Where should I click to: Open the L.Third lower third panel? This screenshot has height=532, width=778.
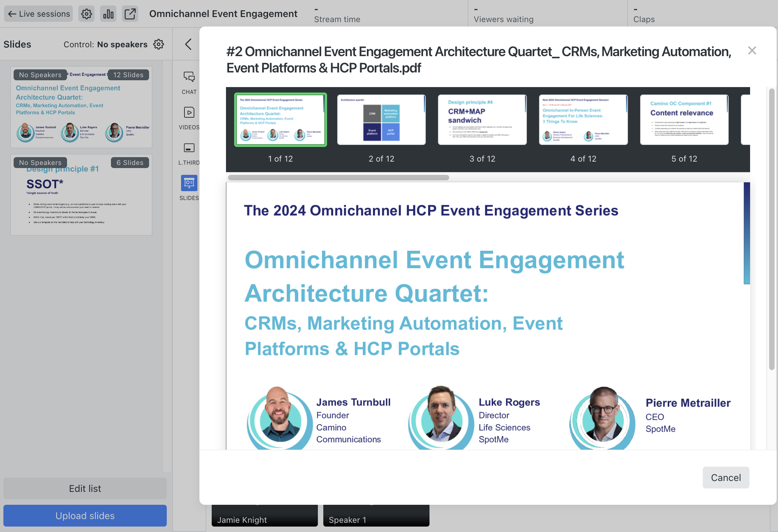point(189,153)
